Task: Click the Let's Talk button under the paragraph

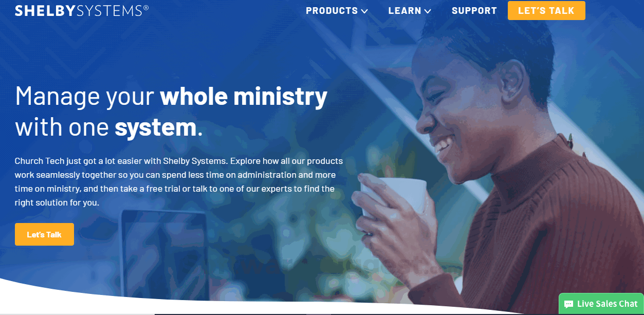Action: [x=44, y=234]
